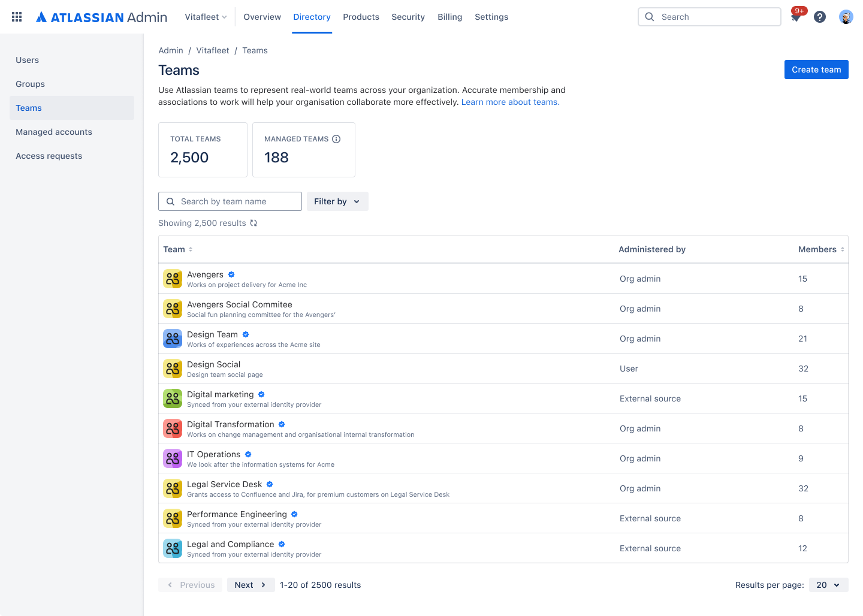Open the Vitafleet organization switcher
Screen dimensions: 863x616
coord(206,17)
